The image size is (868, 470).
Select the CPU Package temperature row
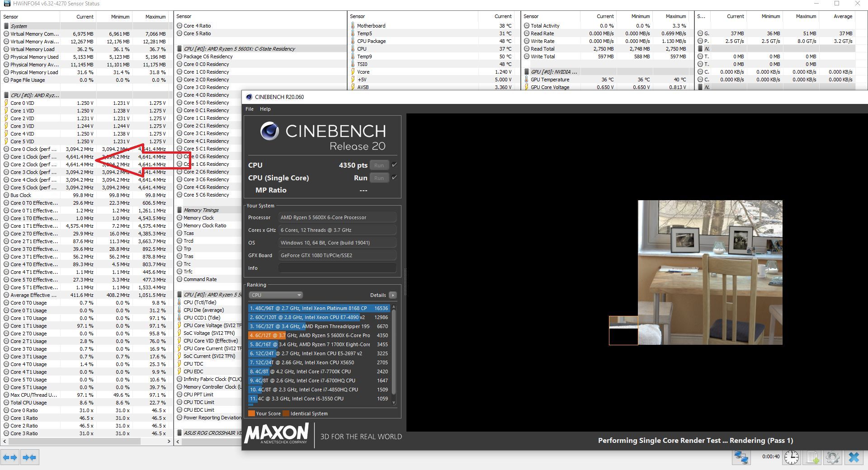[434, 41]
